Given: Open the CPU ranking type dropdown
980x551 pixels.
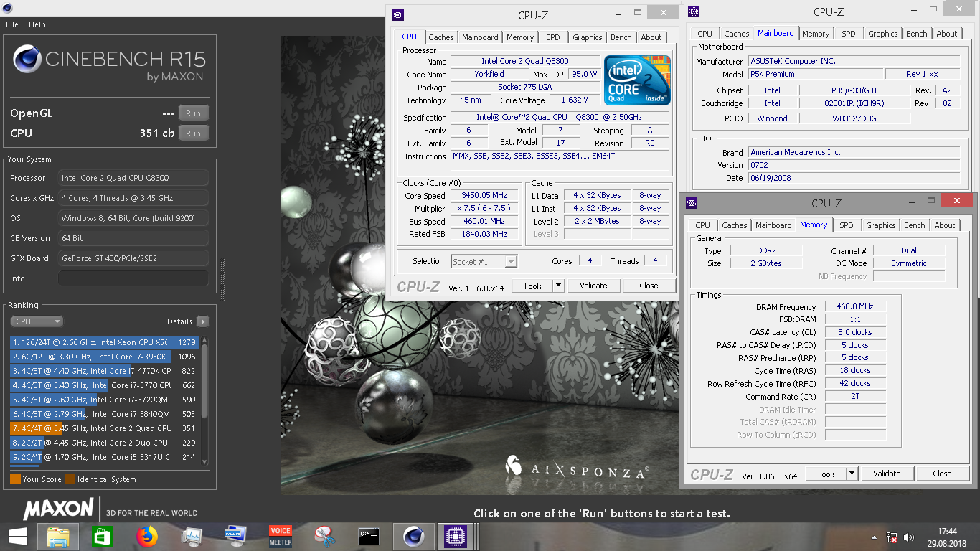Looking at the screenshot, I should tap(37, 321).
